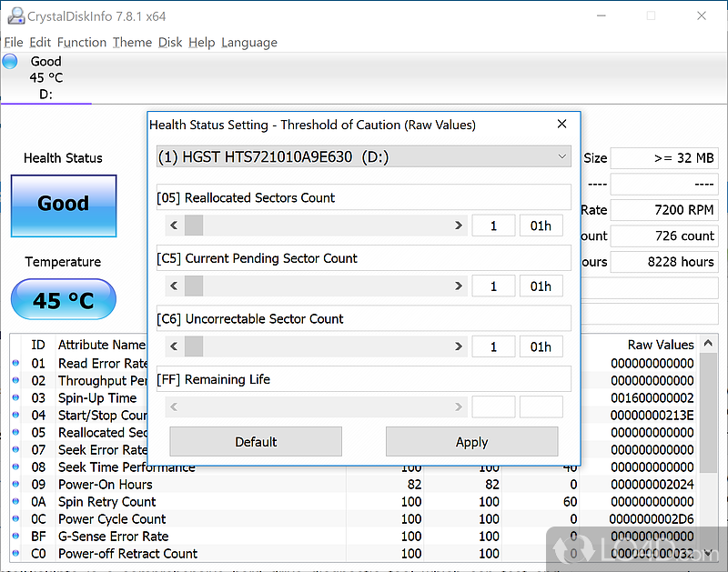
Task: Click the Raw Values column header
Action: (x=661, y=345)
